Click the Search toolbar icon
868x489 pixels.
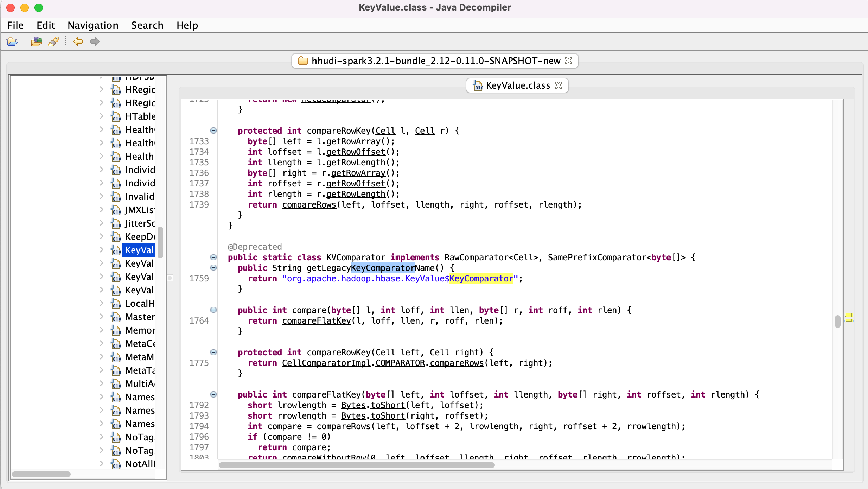click(x=53, y=42)
